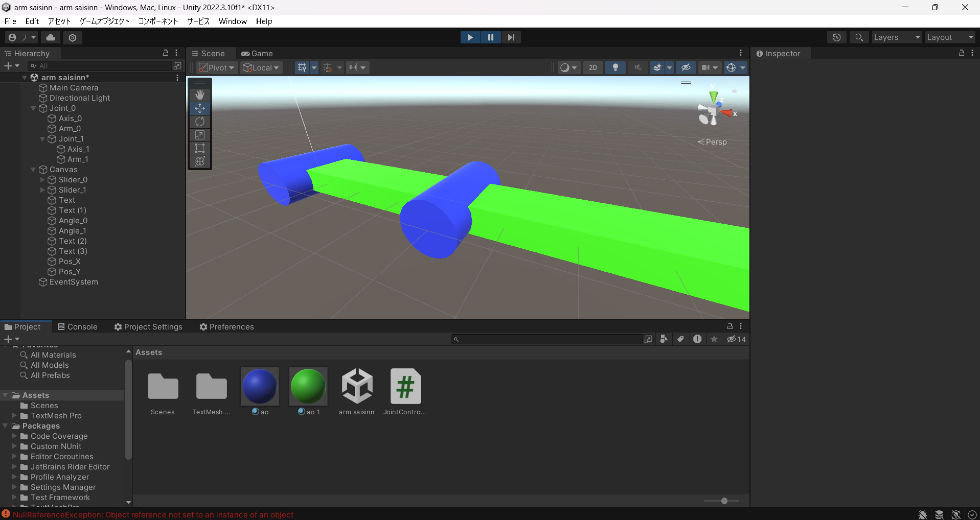Viewport: 980px width, 520px height.
Task: Select the Rect transform tool
Action: tap(200, 148)
